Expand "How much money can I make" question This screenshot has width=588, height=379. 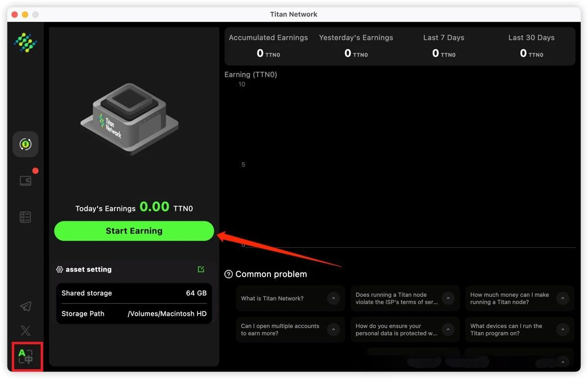coord(563,298)
